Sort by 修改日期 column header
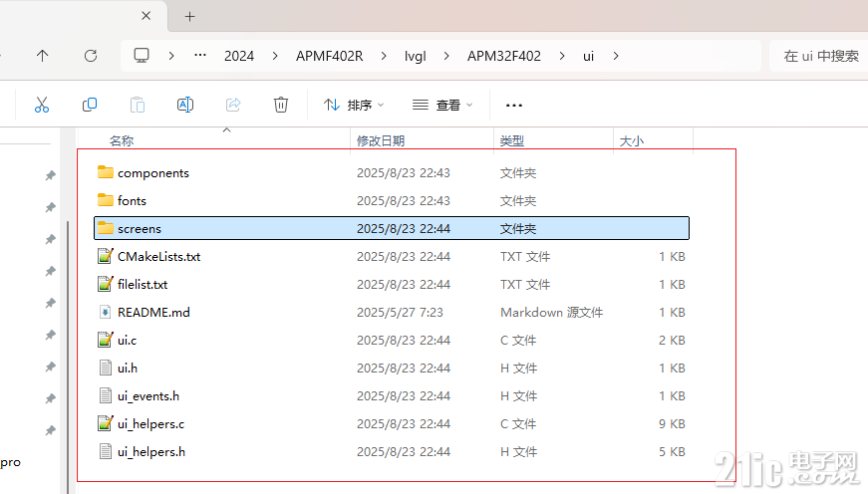The width and height of the screenshot is (868, 494). pos(381,140)
